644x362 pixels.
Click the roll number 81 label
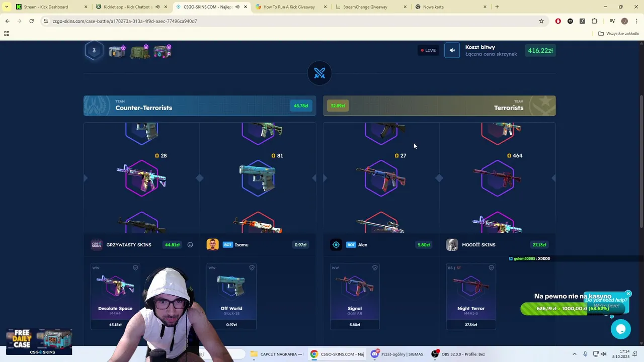277,156
